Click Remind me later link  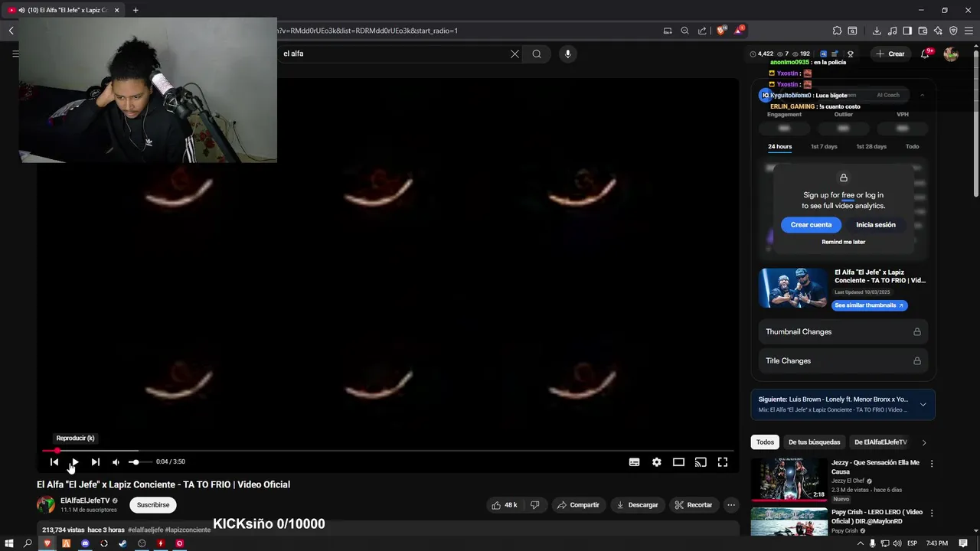[843, 242]
